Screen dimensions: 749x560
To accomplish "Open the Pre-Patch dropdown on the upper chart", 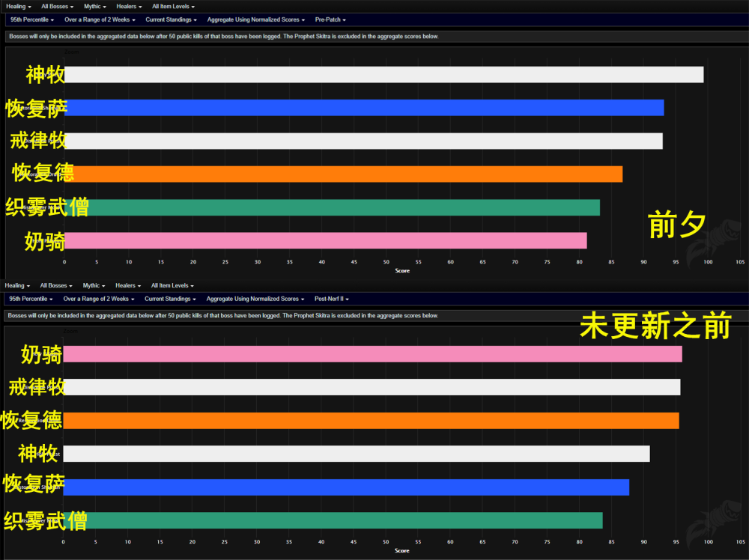I will pyautogui.click(x=330, y=19).
